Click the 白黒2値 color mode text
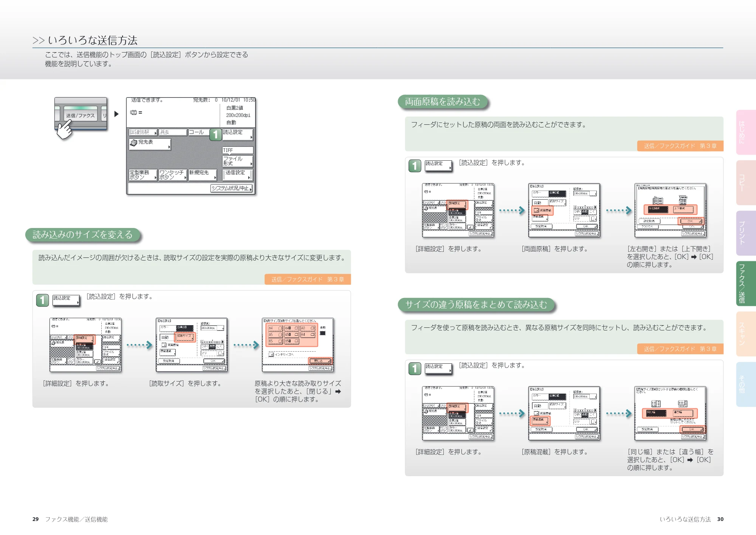 235,108
